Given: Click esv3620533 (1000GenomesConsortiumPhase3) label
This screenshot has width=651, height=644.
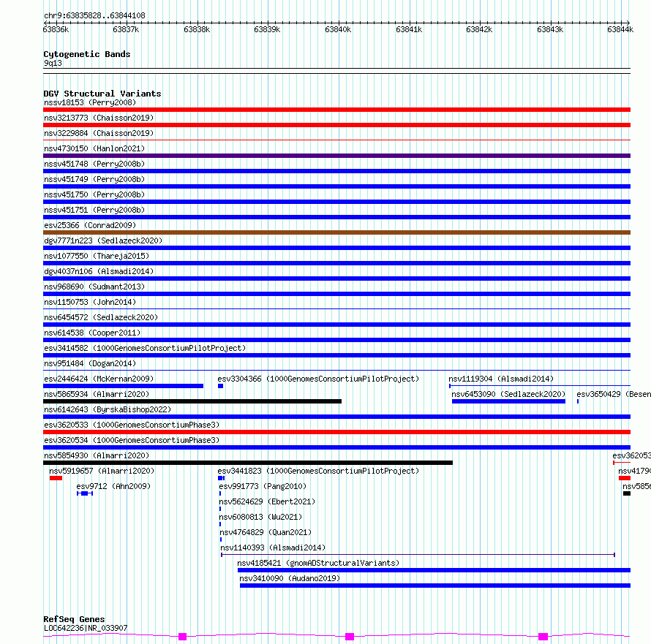Looking at the screenshot, I should tap(132, 425).
